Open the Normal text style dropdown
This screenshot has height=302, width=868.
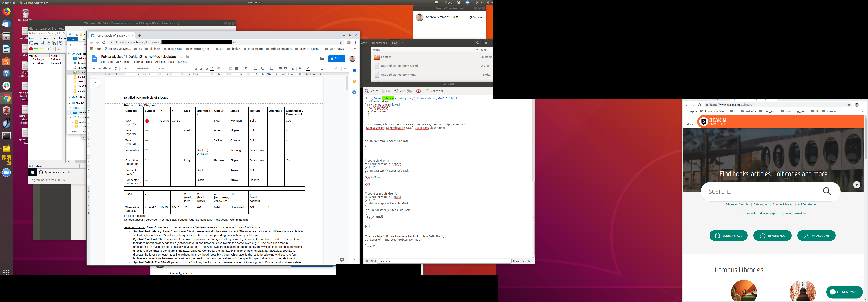pyautogui.click(x=145, y=69)
